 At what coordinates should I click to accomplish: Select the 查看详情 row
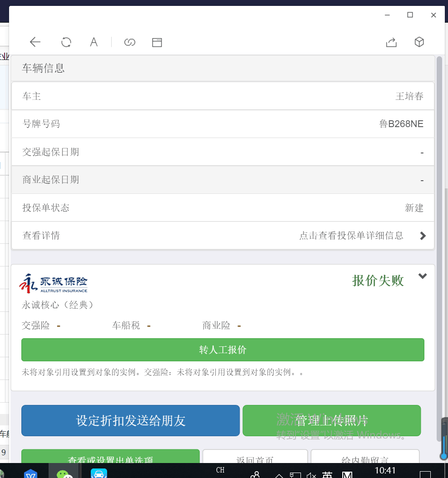tap(223, 235)
